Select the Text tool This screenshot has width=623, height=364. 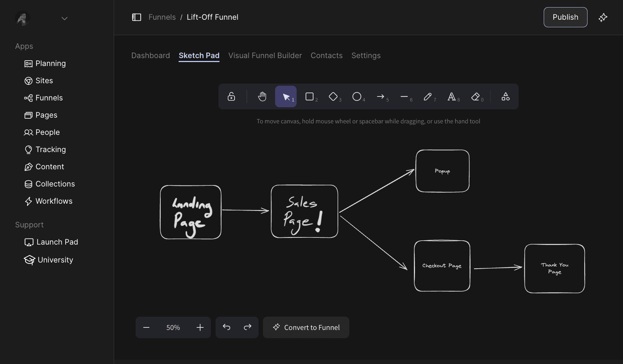pos(452,96)
